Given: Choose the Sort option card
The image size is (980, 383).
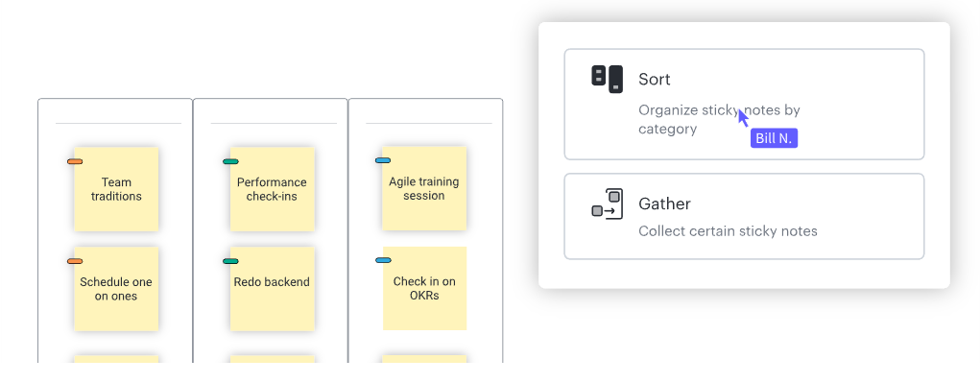Looking at the screenshot, I should click(744, 105).
